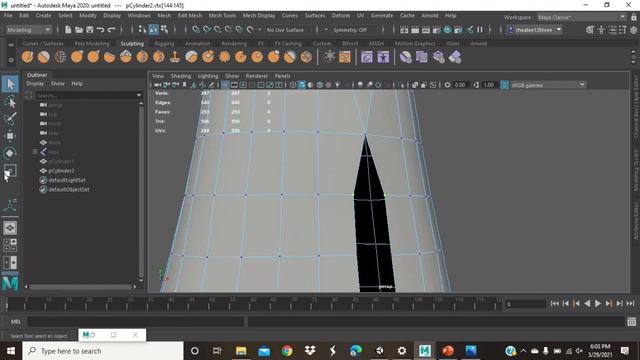This screenshot has width=640, height=360.
Task: Toggle viewport color management button
Action: coord(504,85)
